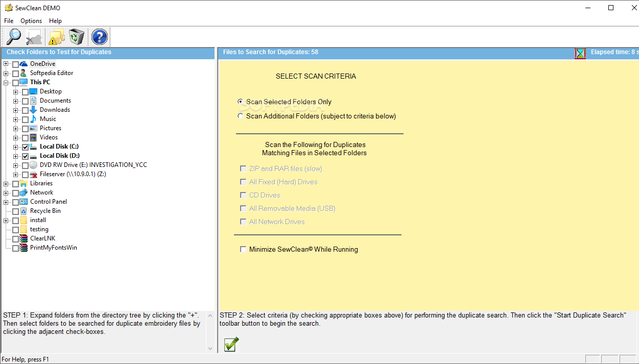The width and height of the screenshot is (639, 364).
Task: Click 'For Help, press F1' status text
Action: coord(26,359)
